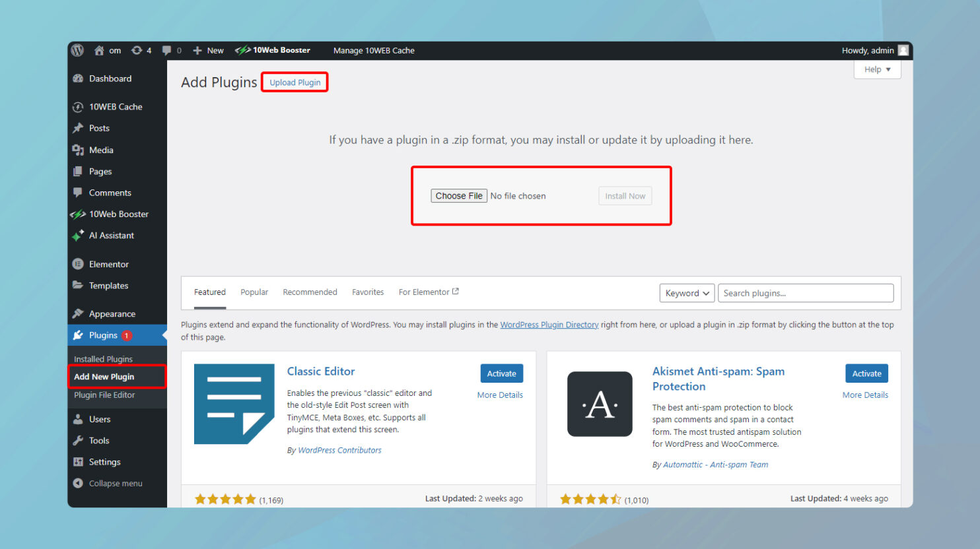Select the Favorites tab
980x549 pixels.
click(x=368, y=292)
